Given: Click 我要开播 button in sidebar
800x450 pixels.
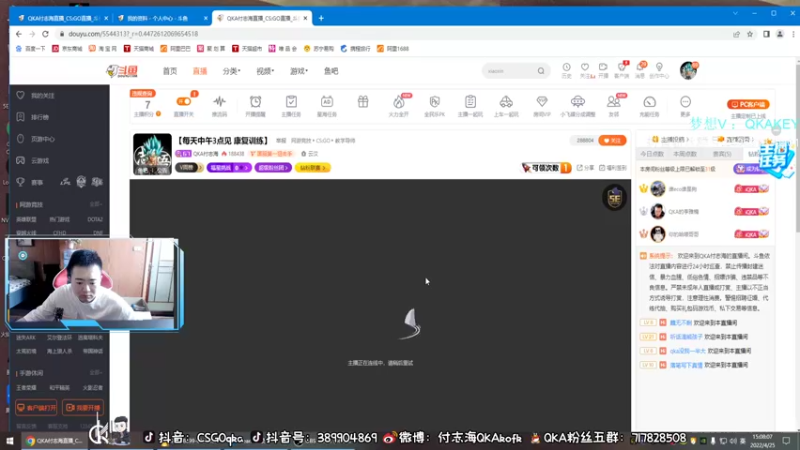Looking at the screenshot, I should [x=83, y=408].
